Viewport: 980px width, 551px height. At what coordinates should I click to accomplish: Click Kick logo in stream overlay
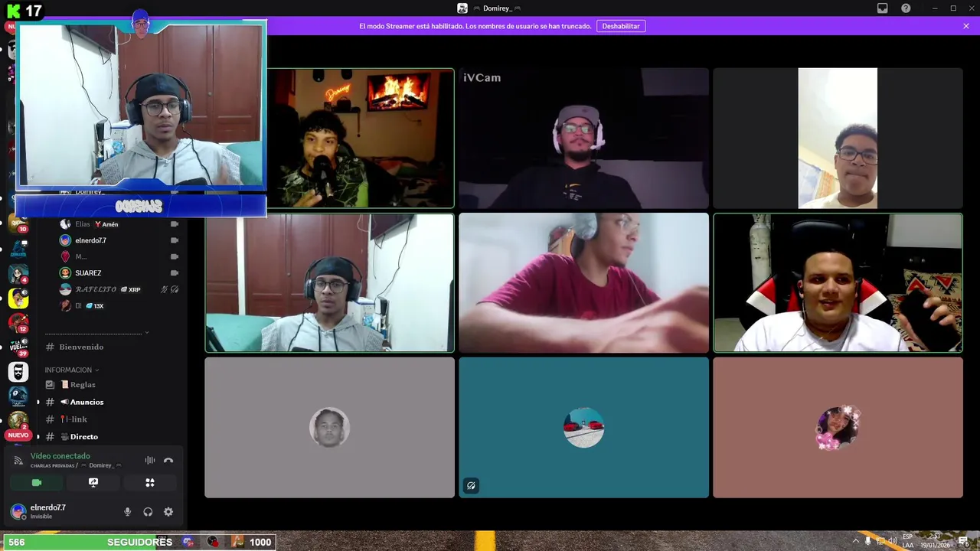(x=12, y=11)
